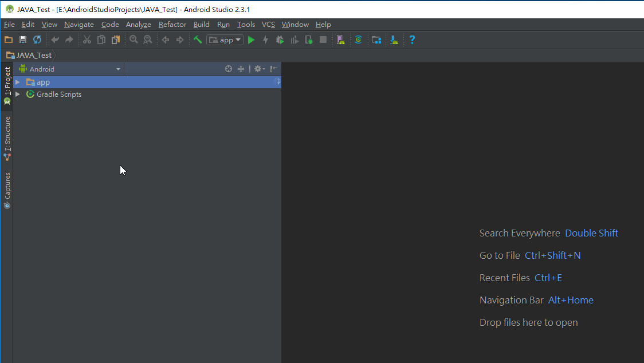
Task: Open the Android project view dropdown
Action: pyautogui.click(x=69, y=69)
